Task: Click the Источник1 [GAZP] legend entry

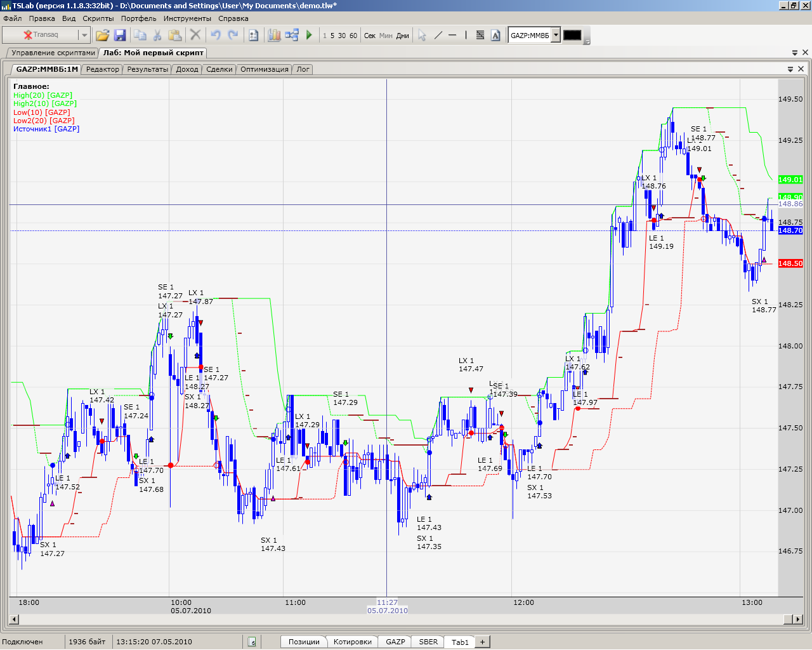Action: click(x=46, y=129)
